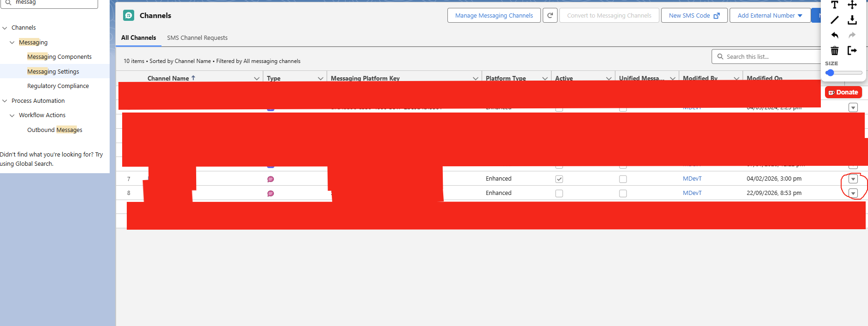
Task: Open Outbound Messages in the sidebar
Action: tap(55, 130)
